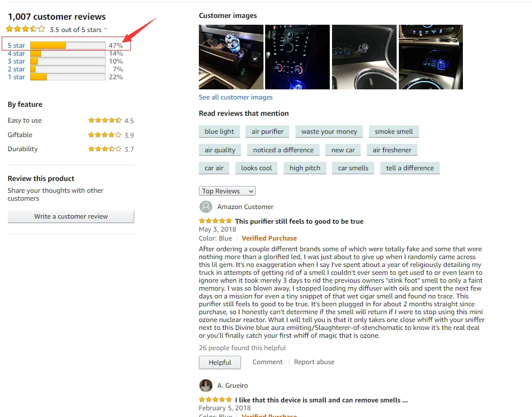The width and height of the screenshot is (532, 417).
Task: Click the overall 3.5 star rating icons
Action: 25,29
